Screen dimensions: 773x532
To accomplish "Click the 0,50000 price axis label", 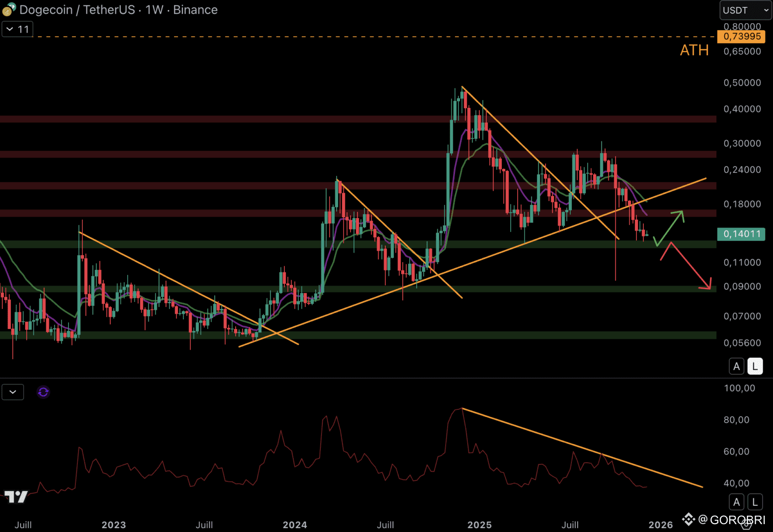I will pos(742,83).
